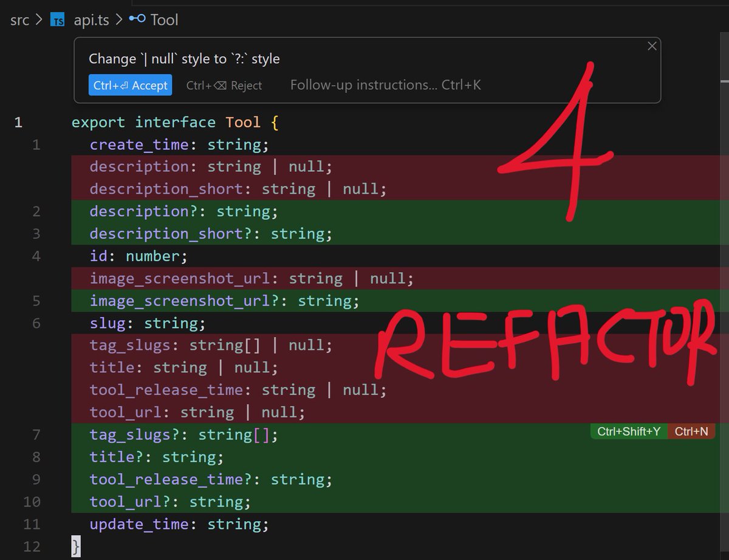Accept the diff hunk via the Ctrl+Shift+Y button
Viewport: 729px width, 560px height.
[x=629, y=431]
